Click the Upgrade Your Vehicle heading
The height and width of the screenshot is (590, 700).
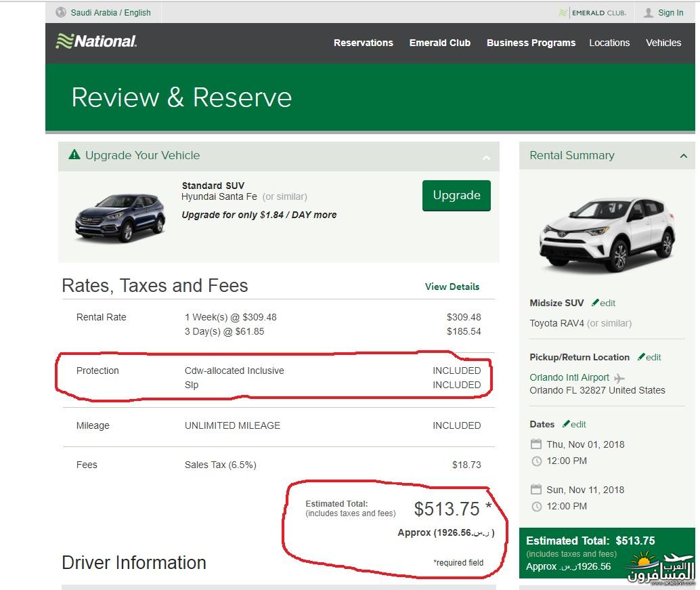(142, 155)
